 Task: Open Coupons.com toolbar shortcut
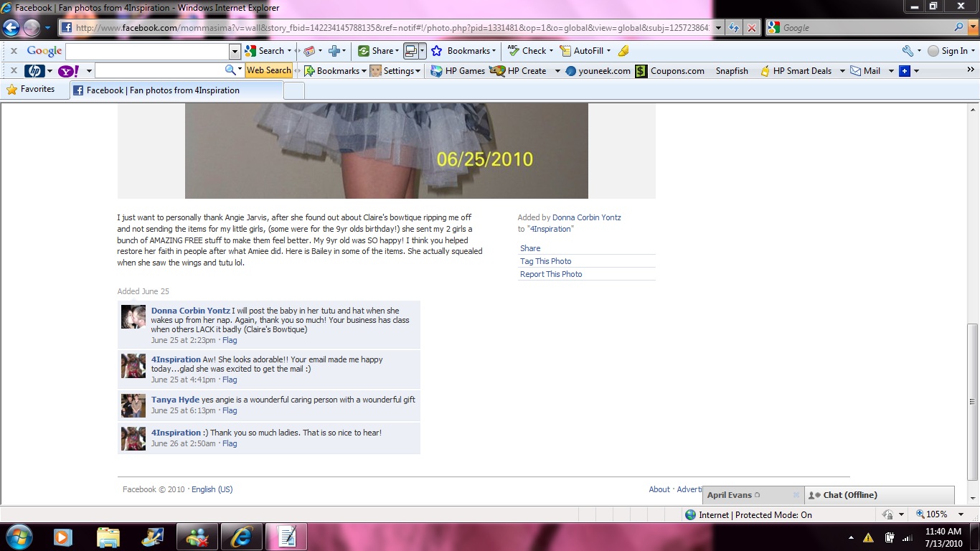pos(670,71)
